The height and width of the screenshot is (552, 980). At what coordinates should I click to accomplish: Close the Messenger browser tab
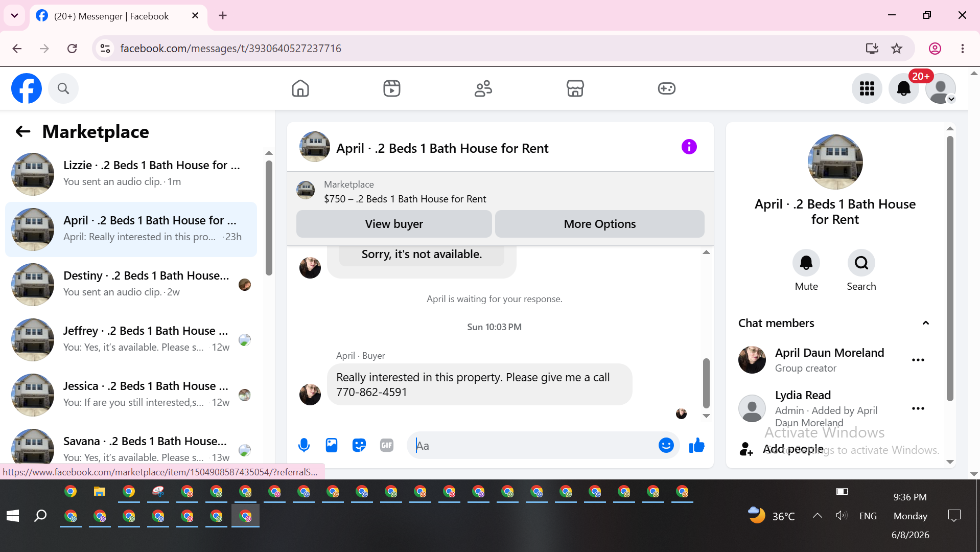point(195,16)
